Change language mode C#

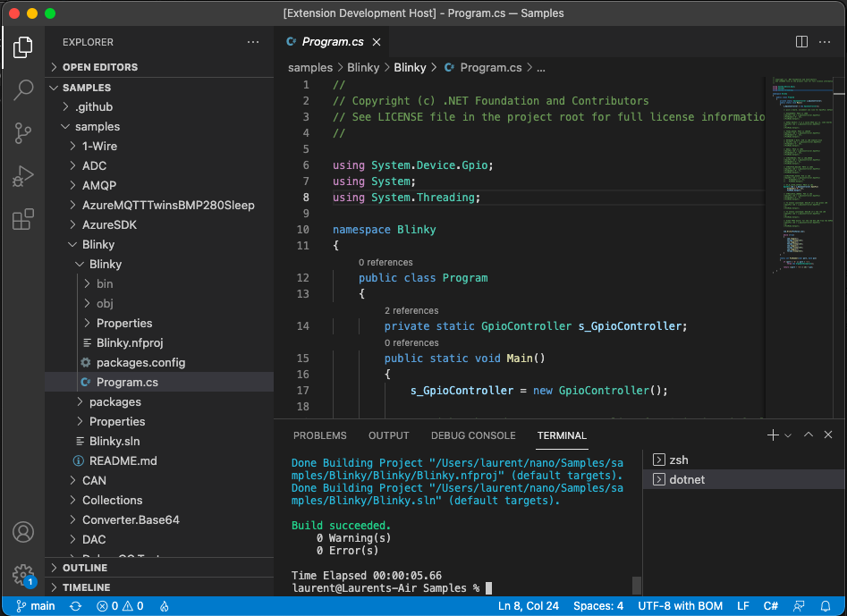tap(770, 606)
